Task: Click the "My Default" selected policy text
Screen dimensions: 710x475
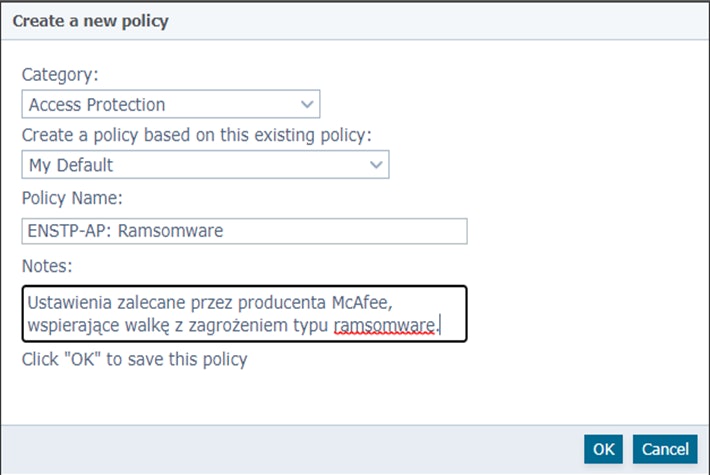Action: point(71,166)
